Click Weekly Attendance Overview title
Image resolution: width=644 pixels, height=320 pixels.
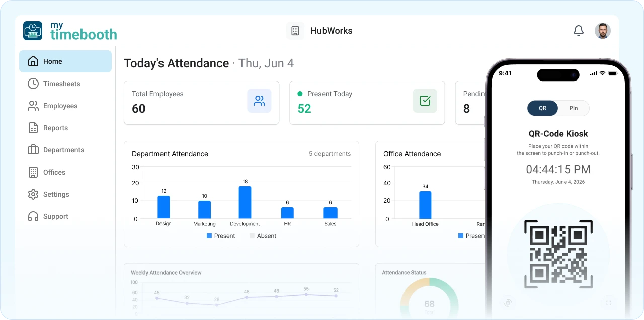pos(166,273)
